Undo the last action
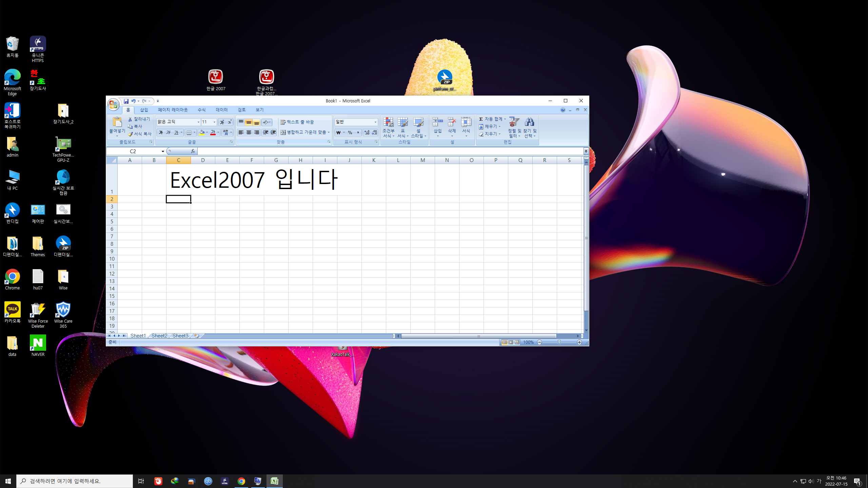The width and height of the screenshot is (868, 488). (x=133, y=101)
